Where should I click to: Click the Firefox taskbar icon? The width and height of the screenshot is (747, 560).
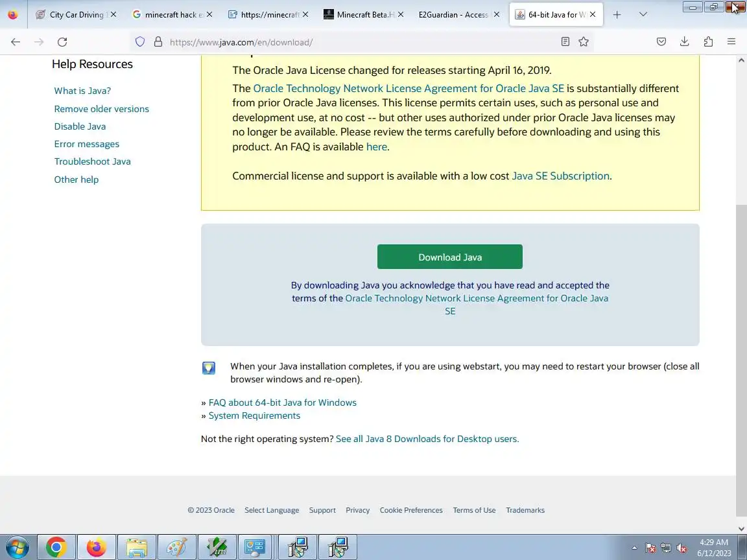pos(96,548)
